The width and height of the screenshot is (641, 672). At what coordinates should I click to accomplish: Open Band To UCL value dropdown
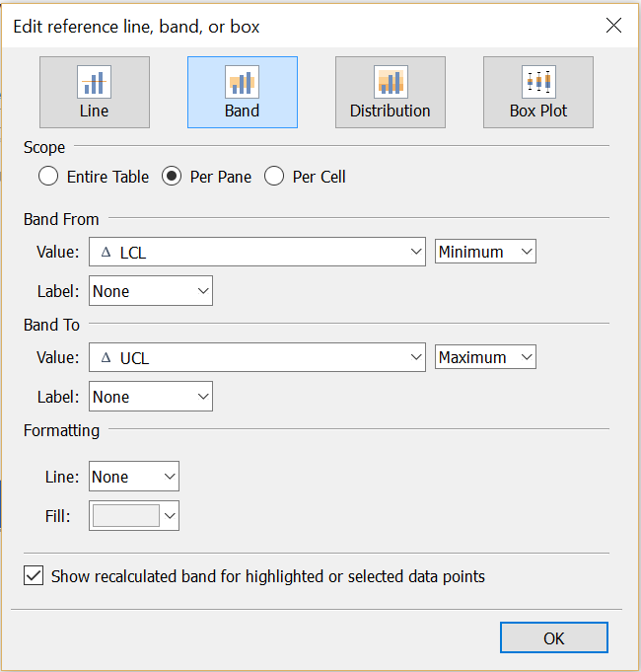256,357
